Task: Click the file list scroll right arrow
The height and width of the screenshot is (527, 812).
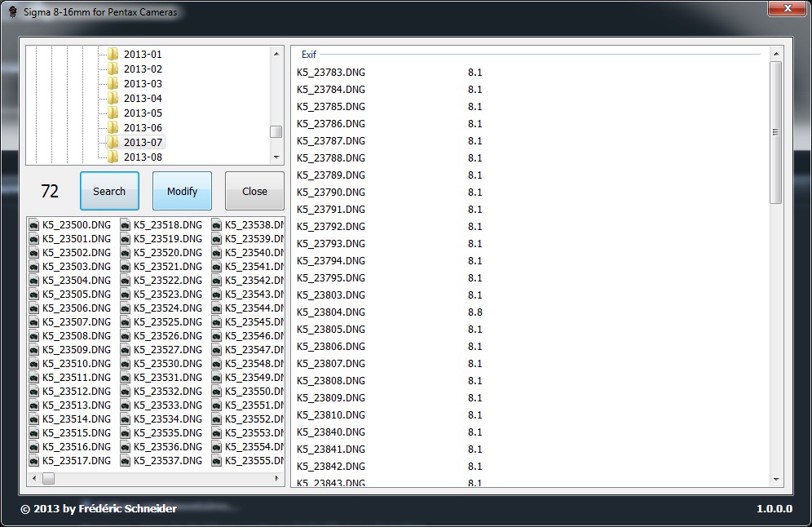Action: (276, 478)
